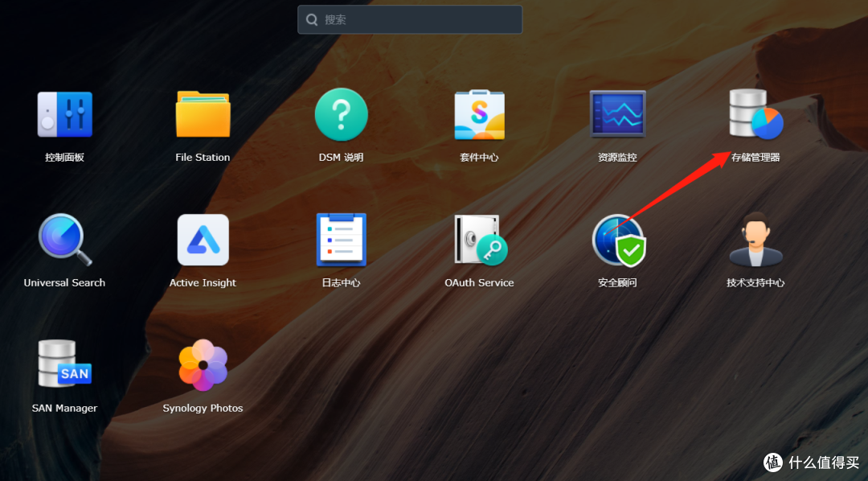Select the "Universal Search" text label

click(x=64, y=283)
